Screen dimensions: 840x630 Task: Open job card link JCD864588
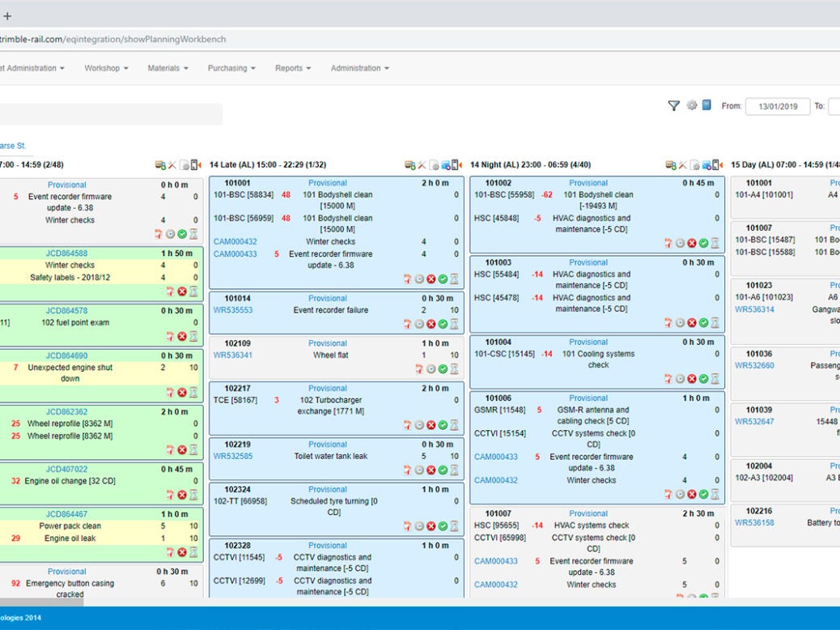66,253
